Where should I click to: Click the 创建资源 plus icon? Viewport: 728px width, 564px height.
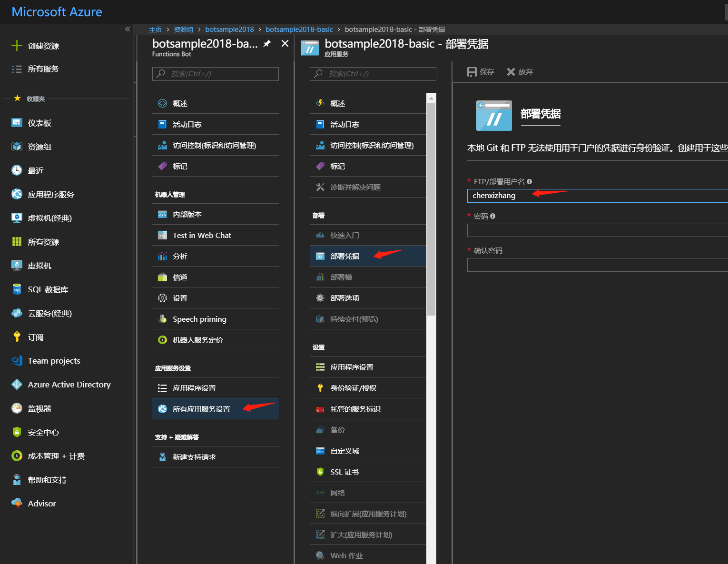pyautogui.click(x=16, y=45)
